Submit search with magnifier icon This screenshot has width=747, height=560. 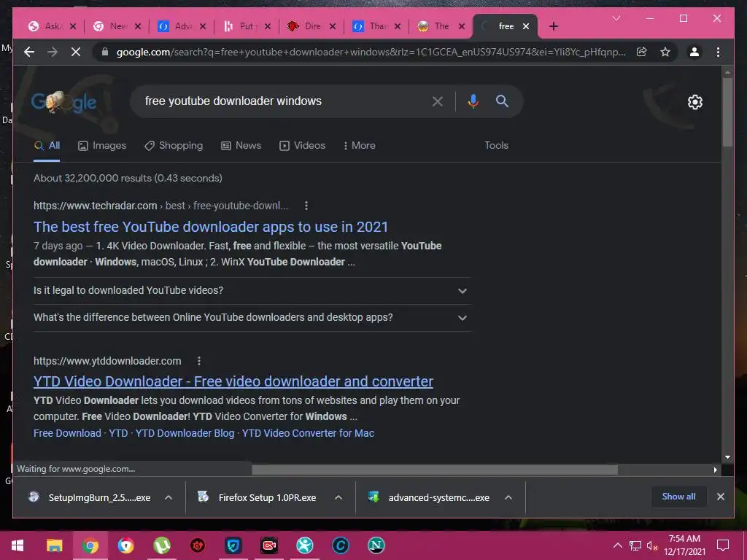(502, 101)
